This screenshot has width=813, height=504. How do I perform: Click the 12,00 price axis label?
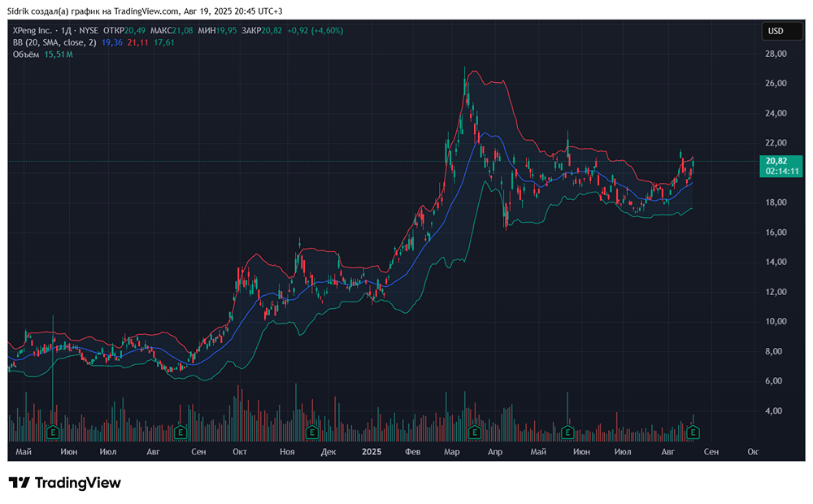coord(776,292)
